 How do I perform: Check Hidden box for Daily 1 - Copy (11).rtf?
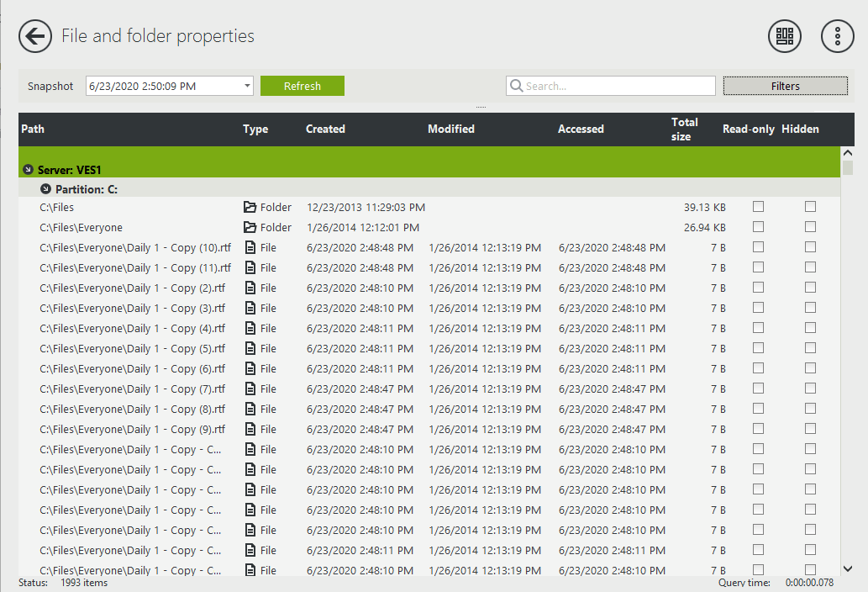pyautogui.click(x=810, y=267)
